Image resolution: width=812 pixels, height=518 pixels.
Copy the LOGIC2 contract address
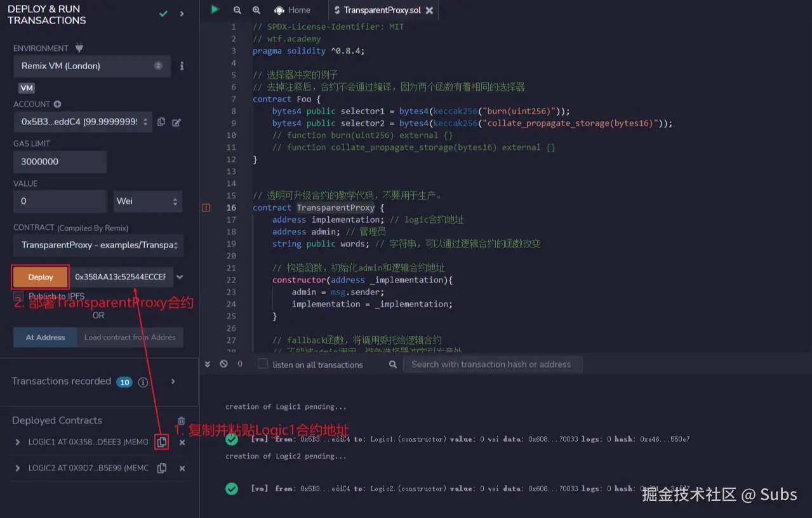click(162, 468)
